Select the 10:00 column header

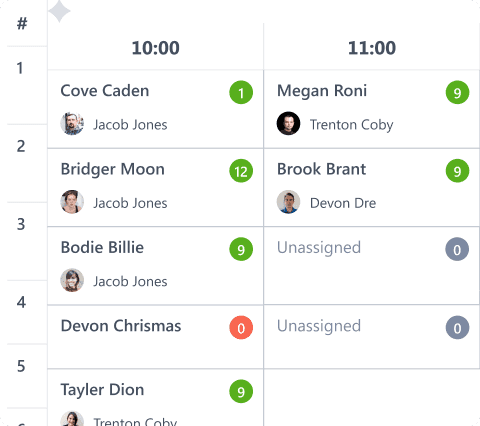tap(155, 47)
